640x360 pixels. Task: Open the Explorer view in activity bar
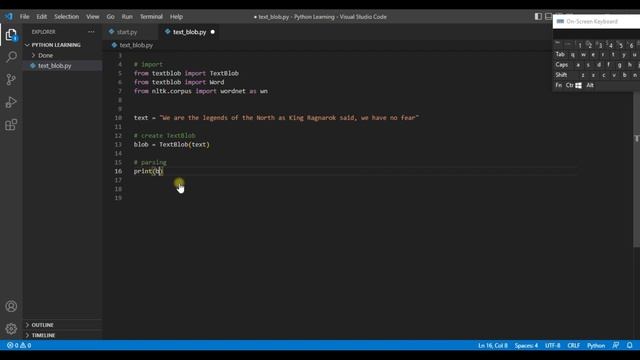point(11,35)
